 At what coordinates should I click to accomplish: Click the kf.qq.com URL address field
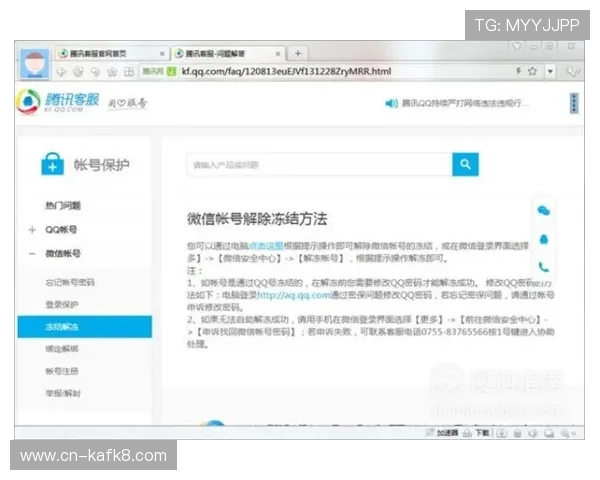(286, 72)
